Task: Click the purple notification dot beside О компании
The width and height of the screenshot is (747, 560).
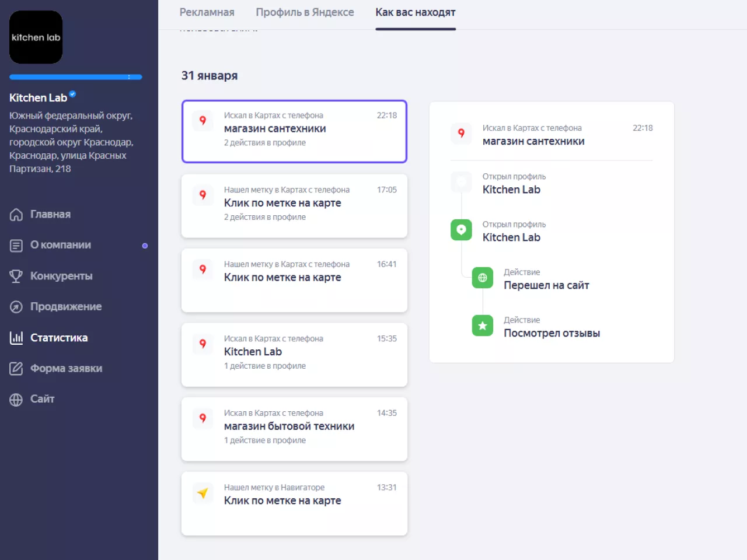Action: (x=145, y=246)
